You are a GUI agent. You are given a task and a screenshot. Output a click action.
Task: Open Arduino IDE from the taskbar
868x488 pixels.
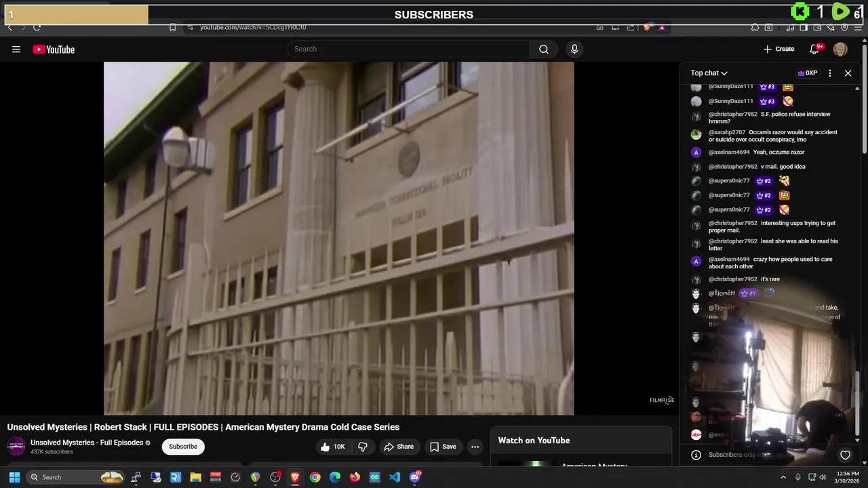(x=374, y=477)
